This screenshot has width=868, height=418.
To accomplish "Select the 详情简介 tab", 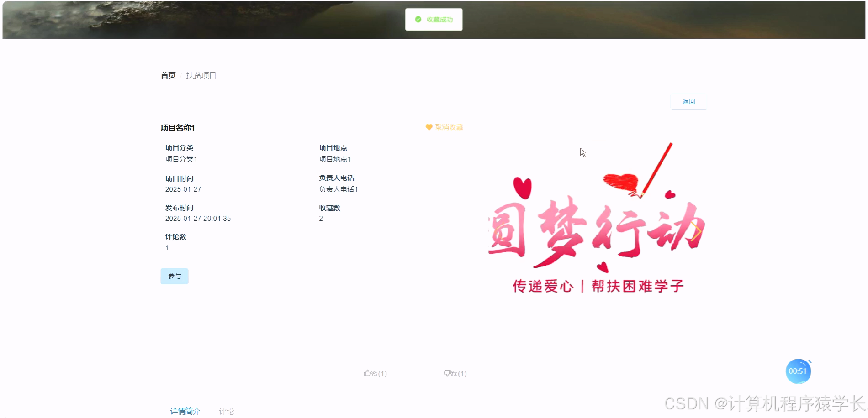I will point(185,411).
